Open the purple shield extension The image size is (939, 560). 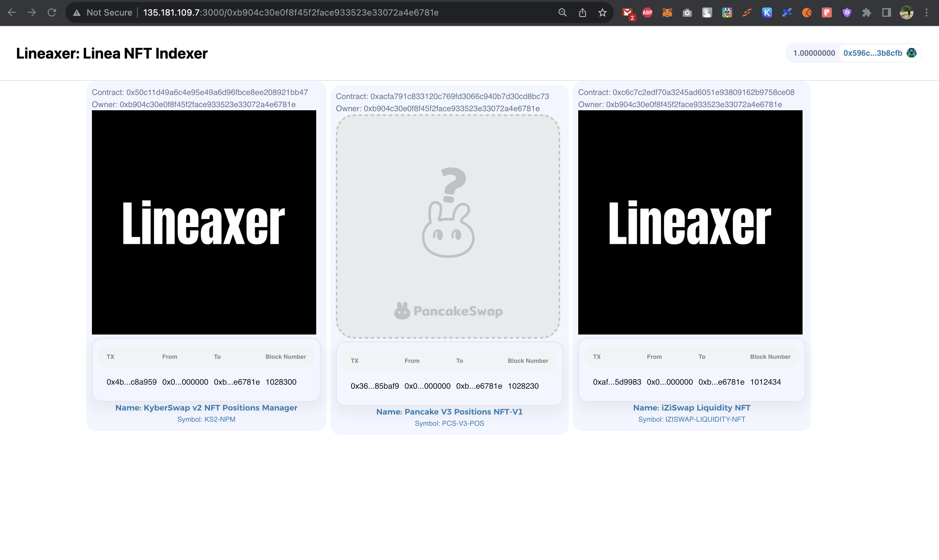847,12
